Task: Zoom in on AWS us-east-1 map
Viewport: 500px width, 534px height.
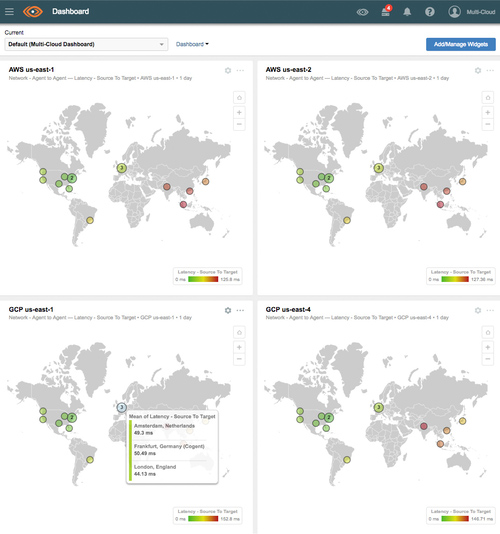Action: 239,112
